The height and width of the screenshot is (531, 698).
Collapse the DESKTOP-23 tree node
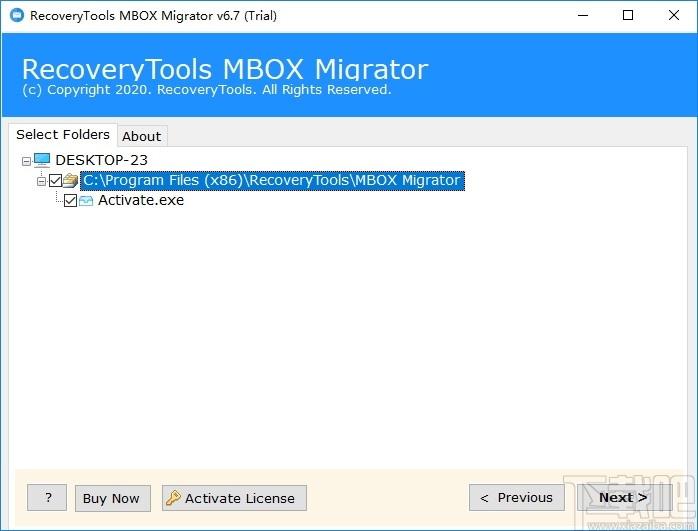(x=27, y=161)
